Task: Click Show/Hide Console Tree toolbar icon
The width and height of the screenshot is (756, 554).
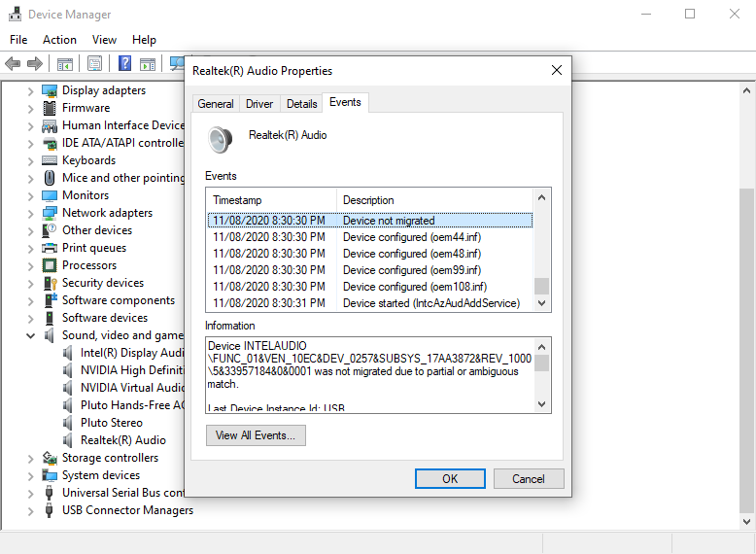Action: 65,63
